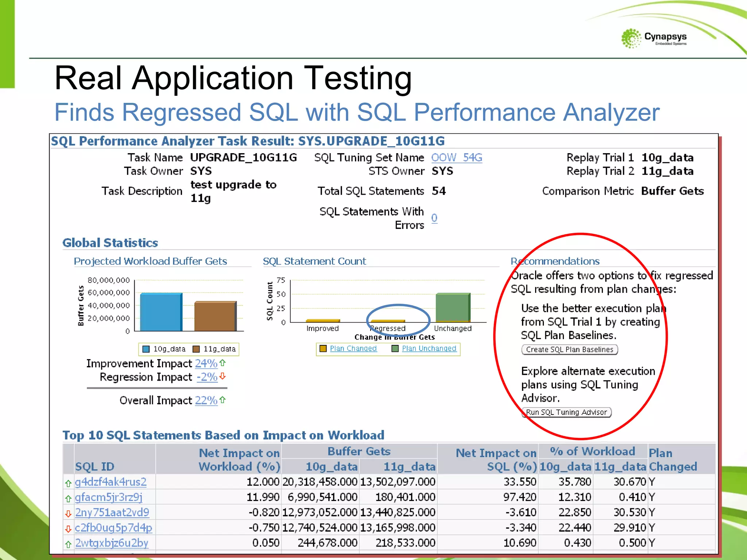Click the blue 10g_data bar in the chart
Image resolution: width=747 pixels, height=560 pixels.
click(x=161, y=312)
